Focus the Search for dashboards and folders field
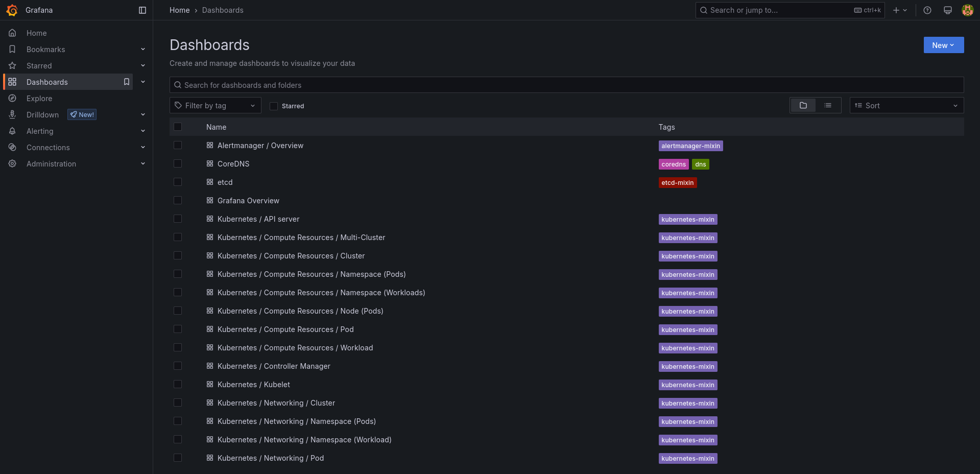 click(566, 85)
